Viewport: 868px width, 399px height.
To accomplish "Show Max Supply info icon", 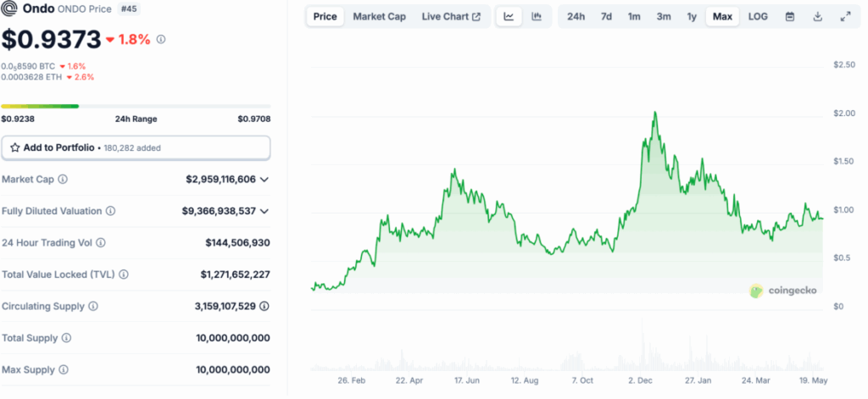I will [64, 369].
